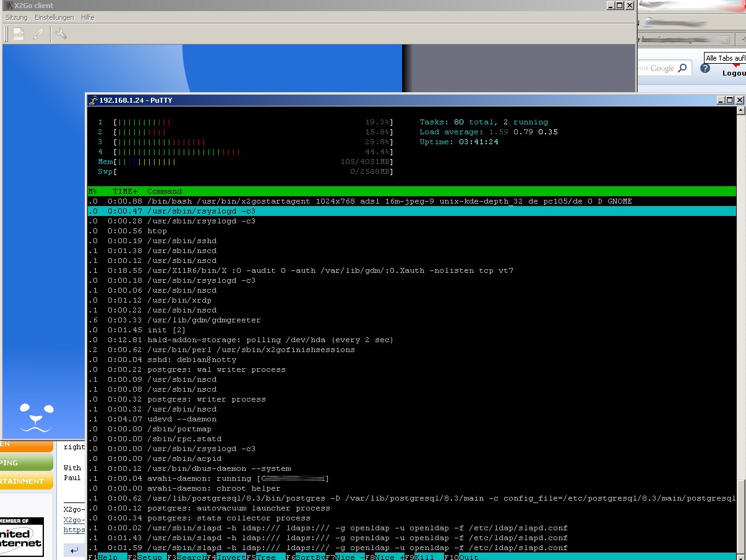Select the udevd --daemon row
Screen dimensions: 746x560
(412, 419)
